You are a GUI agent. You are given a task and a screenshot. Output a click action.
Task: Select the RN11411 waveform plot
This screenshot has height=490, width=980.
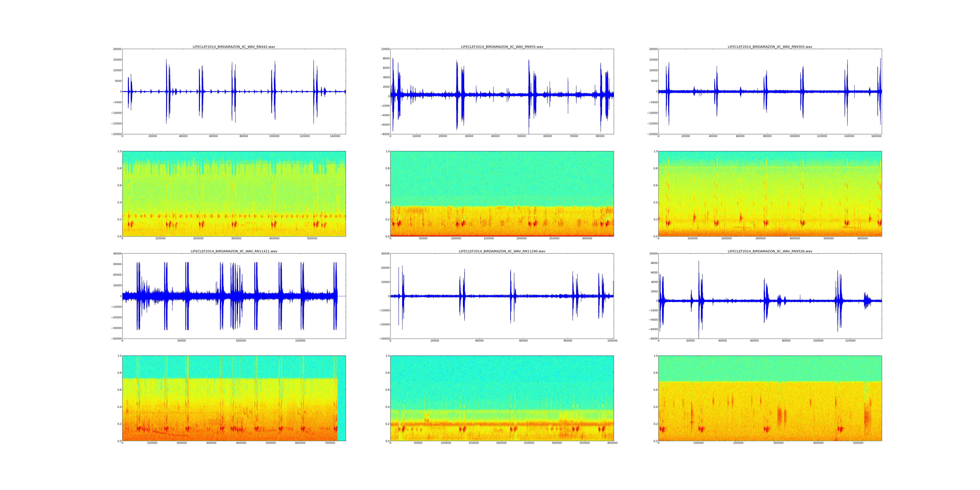[x=234, y=296]
